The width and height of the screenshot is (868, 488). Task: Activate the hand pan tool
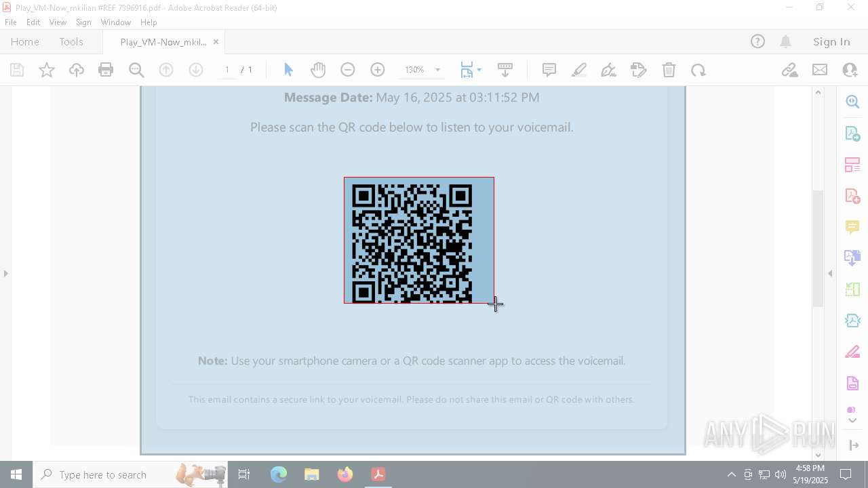(x=318, y=70)
